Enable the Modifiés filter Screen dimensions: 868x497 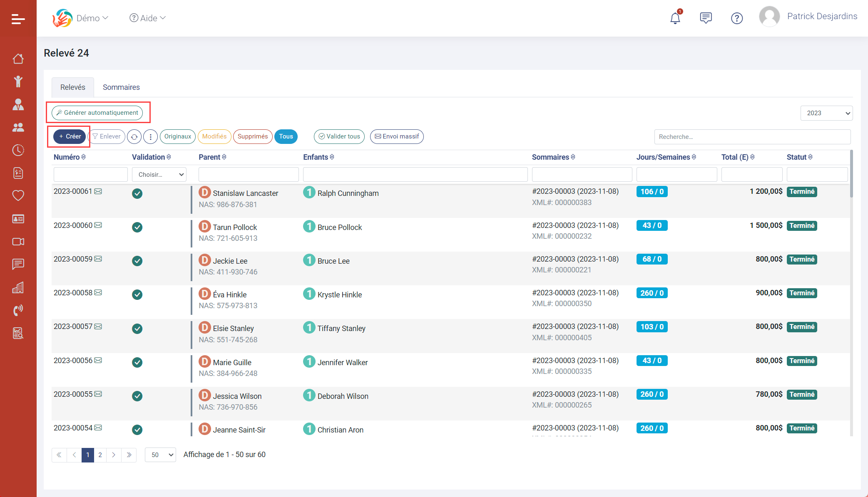point(214,136)
